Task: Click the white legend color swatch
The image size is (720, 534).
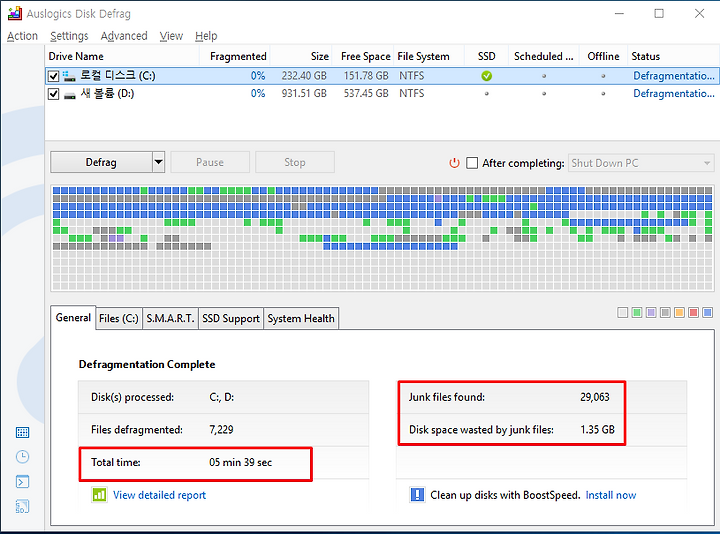Action: coord(623,313)
